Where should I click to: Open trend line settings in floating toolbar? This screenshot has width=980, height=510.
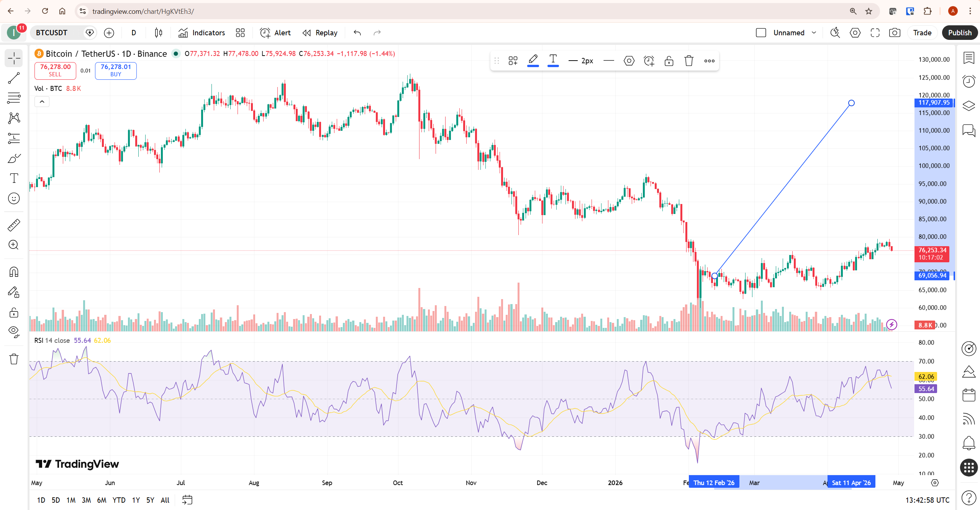pos(629,61)
